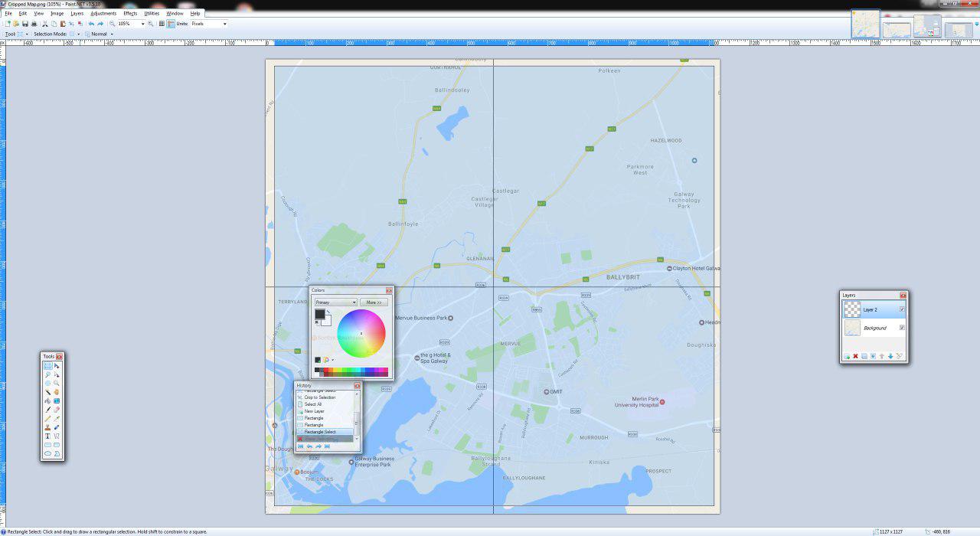The width and height of the screenshot is (980, 536).
Task: Select the Pencil tool
Action: coord(48,418)
